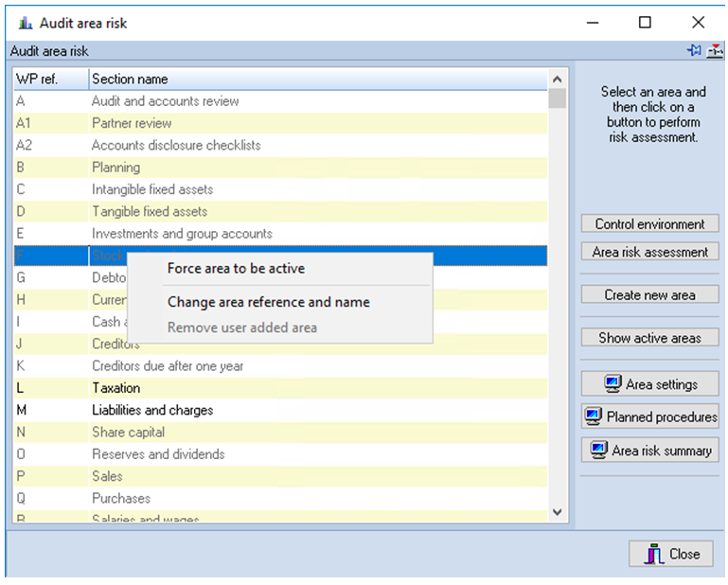The width and height of the screenshot is (728, 585).
Task: Click the pin icon in panel header
Action: click(x=694, y=50)
